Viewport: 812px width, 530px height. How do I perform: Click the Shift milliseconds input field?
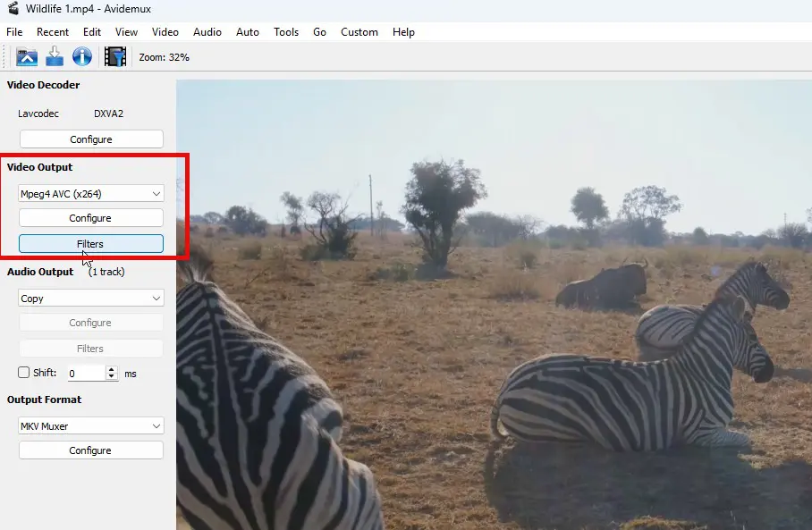pos(86,374)
